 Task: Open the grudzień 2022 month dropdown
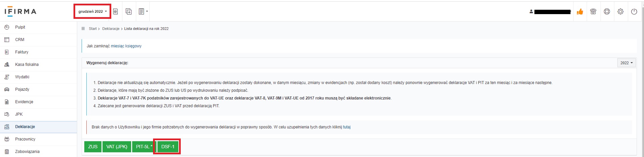point(92,11)
